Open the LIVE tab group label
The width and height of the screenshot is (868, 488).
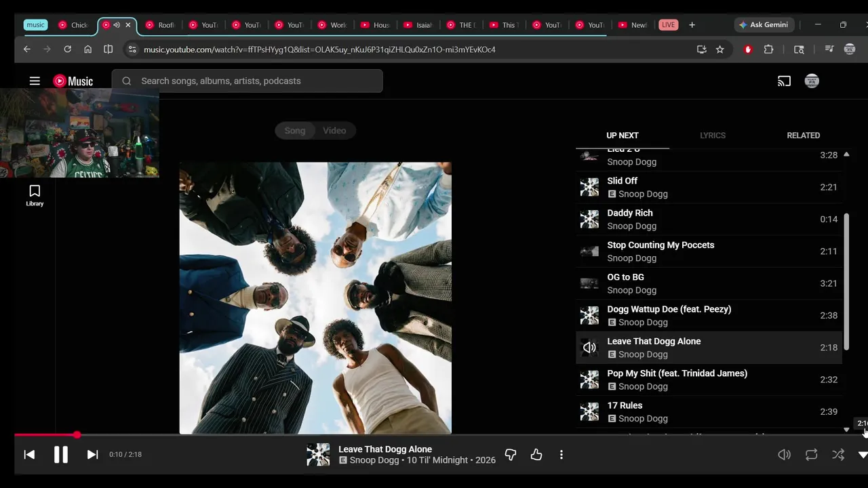(669, 25)
